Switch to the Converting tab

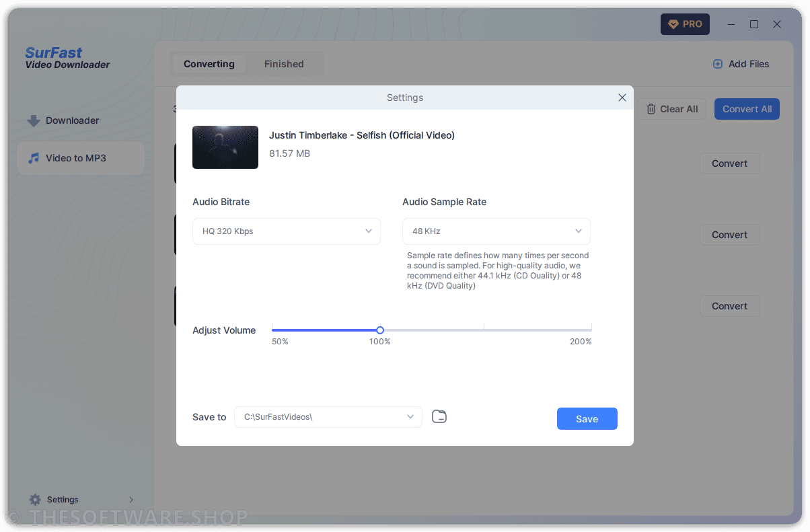[209, 64]
